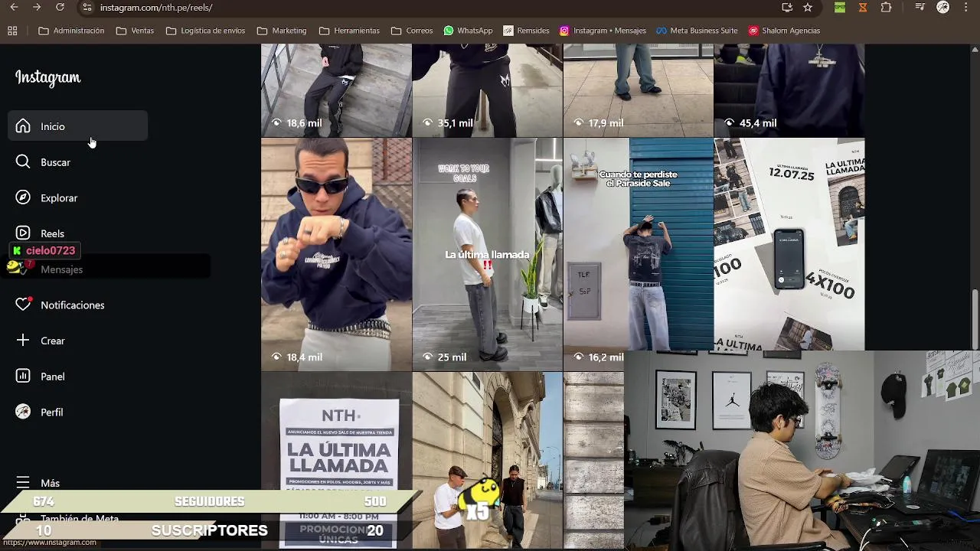
Task: Open Instagram • Mensajes bookmark
Action: (603, 31)
